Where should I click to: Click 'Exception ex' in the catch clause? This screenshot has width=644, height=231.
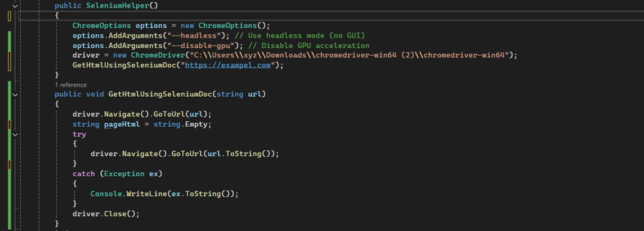131,174
